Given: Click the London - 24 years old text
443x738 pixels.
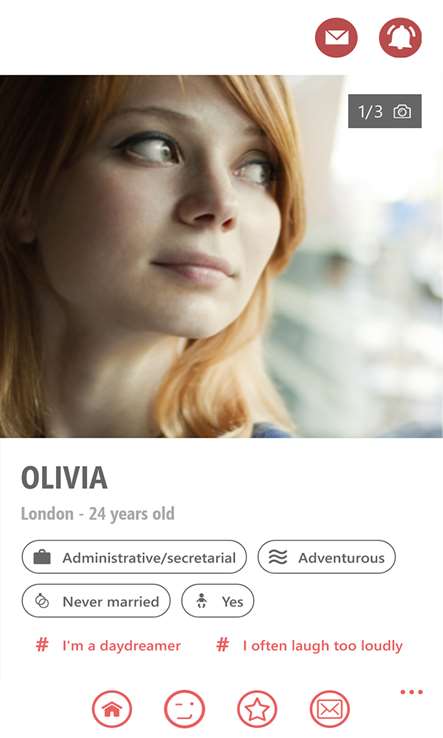Looking at the screenshot, I should coord(98,513).
